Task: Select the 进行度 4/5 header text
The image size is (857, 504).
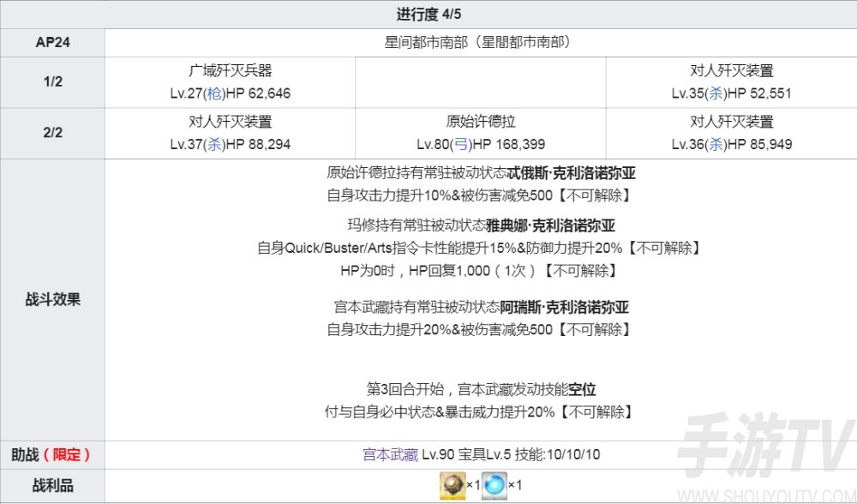Action: pyautogui.click(x=428, y=15)
